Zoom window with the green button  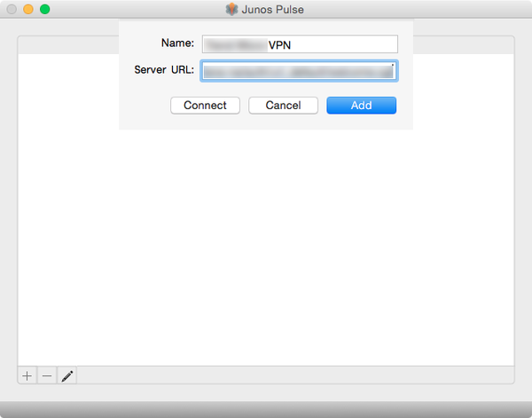pos(45,9)
